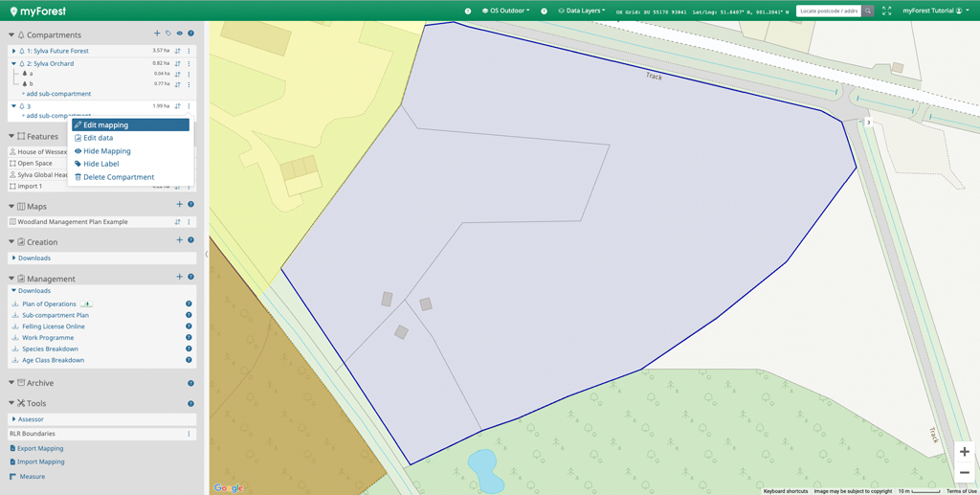Open the Measure tool link
The width and height of the screenshot is (980, 495).
(32, 476)
